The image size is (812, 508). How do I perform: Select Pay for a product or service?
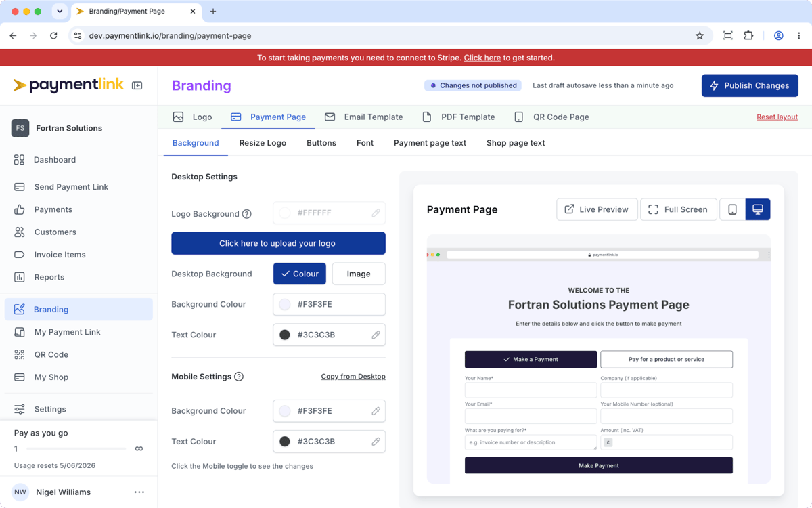[x=667, y=359]
